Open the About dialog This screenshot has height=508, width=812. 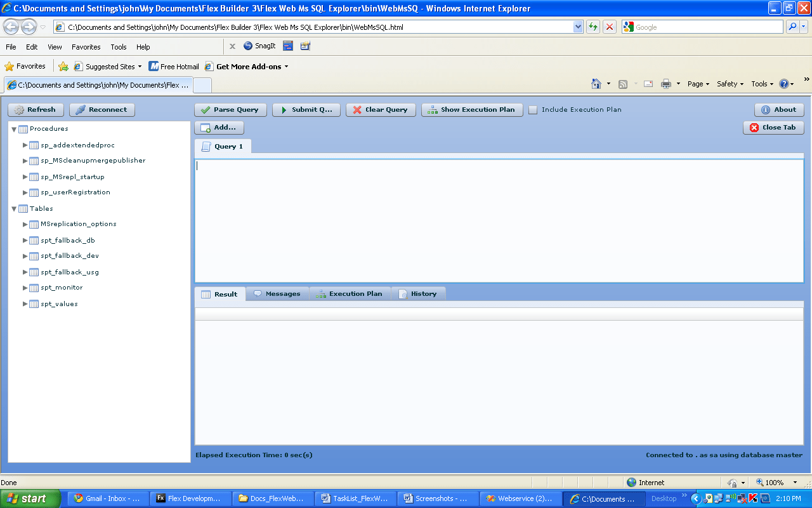(779, 110)
